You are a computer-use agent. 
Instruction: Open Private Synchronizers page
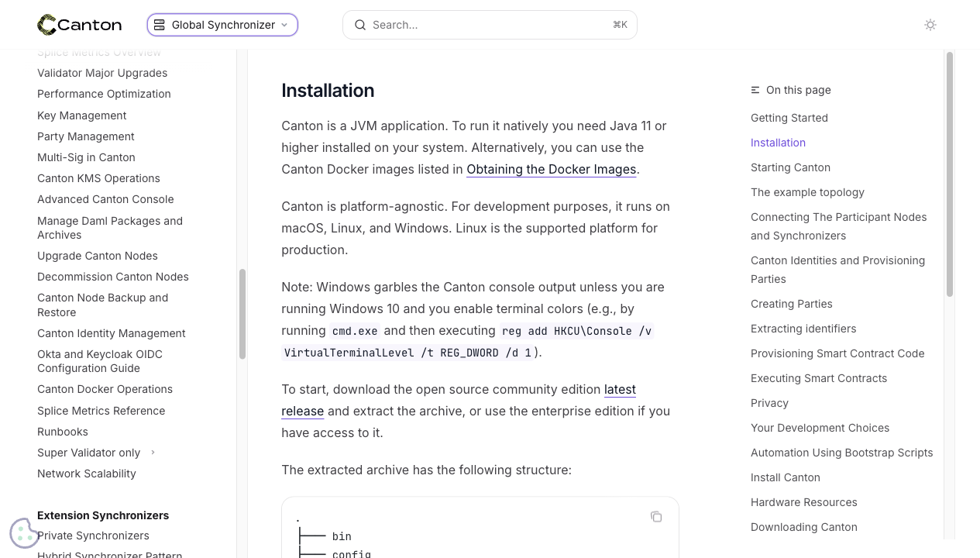[x=93, y=536]
